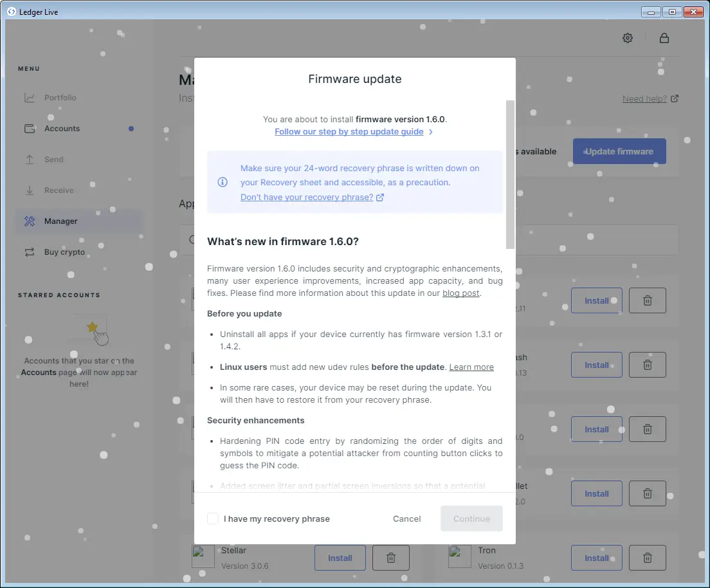Click chevron after update guide link
The width and height of the screenshot is (710, 588).
coord(431,132)
